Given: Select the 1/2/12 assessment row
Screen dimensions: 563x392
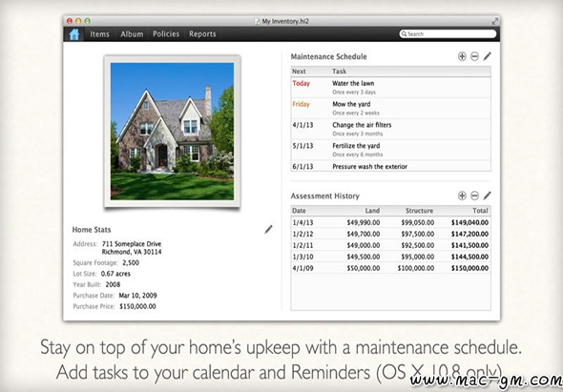Looking at the screenshot, I should [x=390, y=234].
